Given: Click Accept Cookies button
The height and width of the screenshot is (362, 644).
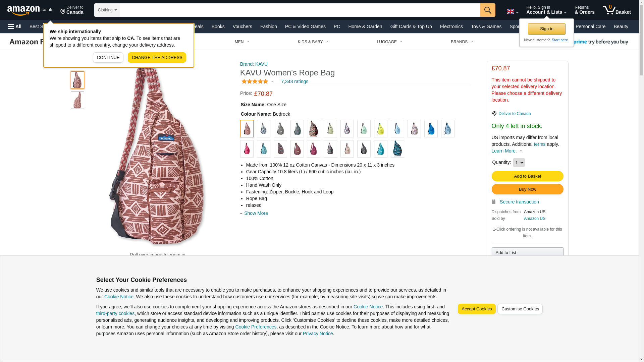Looking at the screenshot, I should [x=476, y=309].
